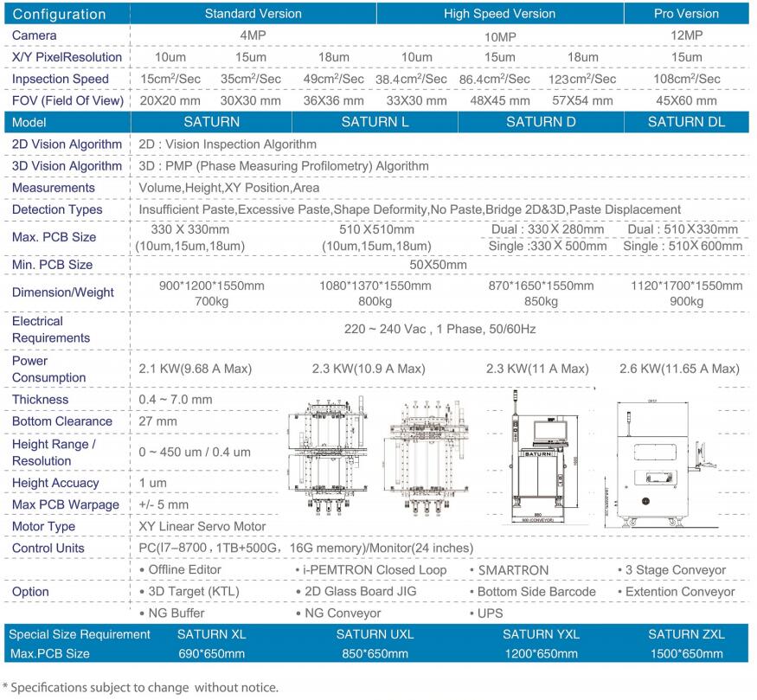
Task: Select "Single : 510X 600mm" PCB size
Action: pos(683,247)
